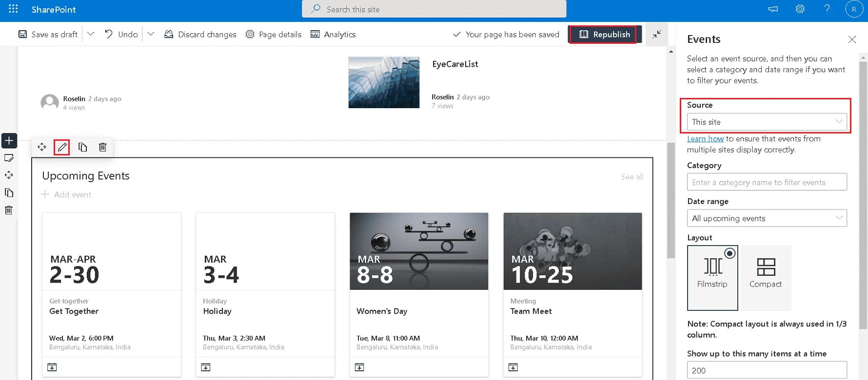The height and width of the screenshot is (380, 868).
Task: Click in the Search this site box
Action: click(434, 9)
